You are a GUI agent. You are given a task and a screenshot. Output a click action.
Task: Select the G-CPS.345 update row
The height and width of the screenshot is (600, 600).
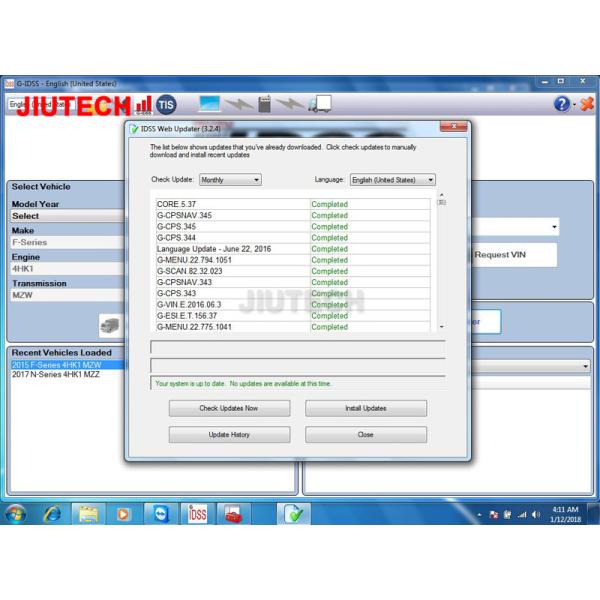coord(293,227)
